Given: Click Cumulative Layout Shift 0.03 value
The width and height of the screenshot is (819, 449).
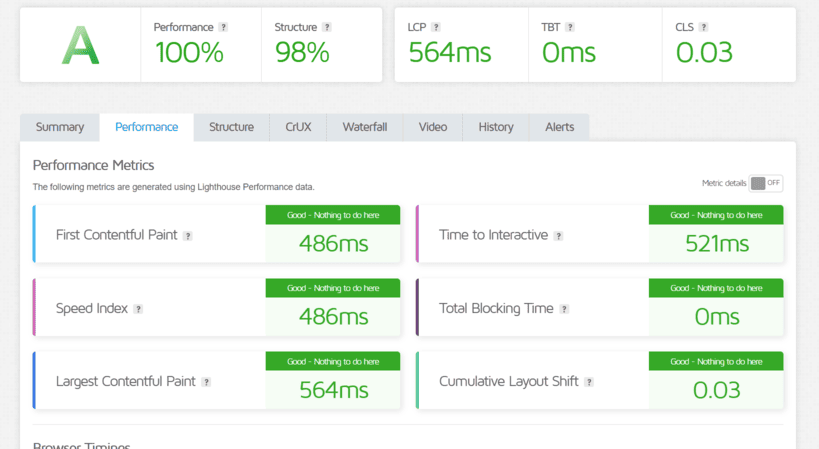Looking at the screenshot, I should click(717, 390).
